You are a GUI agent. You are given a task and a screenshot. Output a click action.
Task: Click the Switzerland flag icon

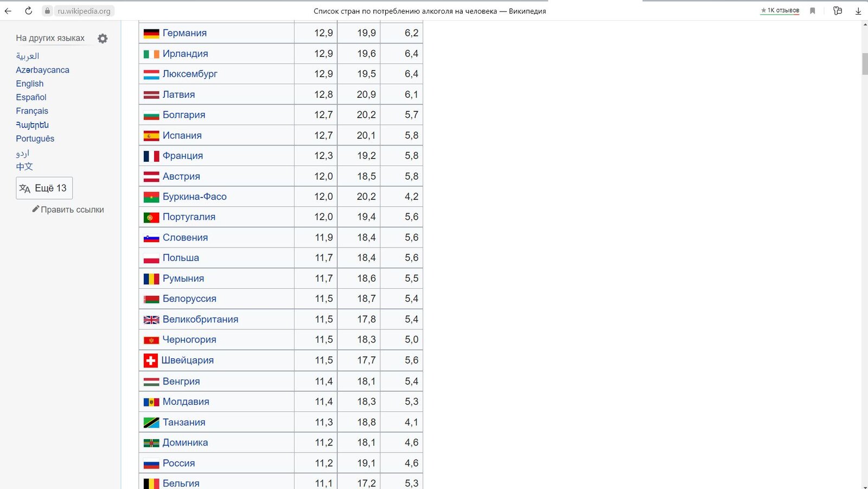pos(150,360)
